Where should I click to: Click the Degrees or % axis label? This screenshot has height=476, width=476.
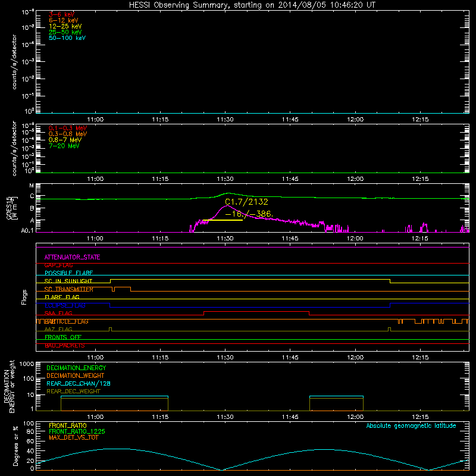coord(15,446)
